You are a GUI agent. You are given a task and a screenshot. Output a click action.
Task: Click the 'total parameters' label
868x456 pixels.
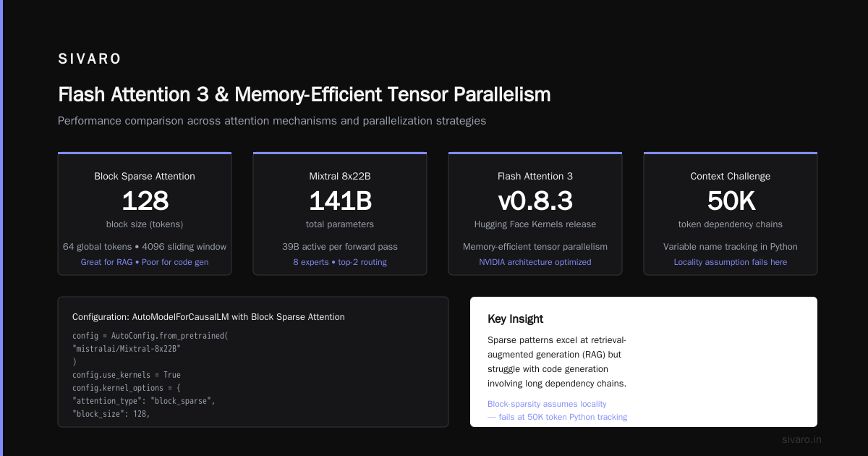340,224
